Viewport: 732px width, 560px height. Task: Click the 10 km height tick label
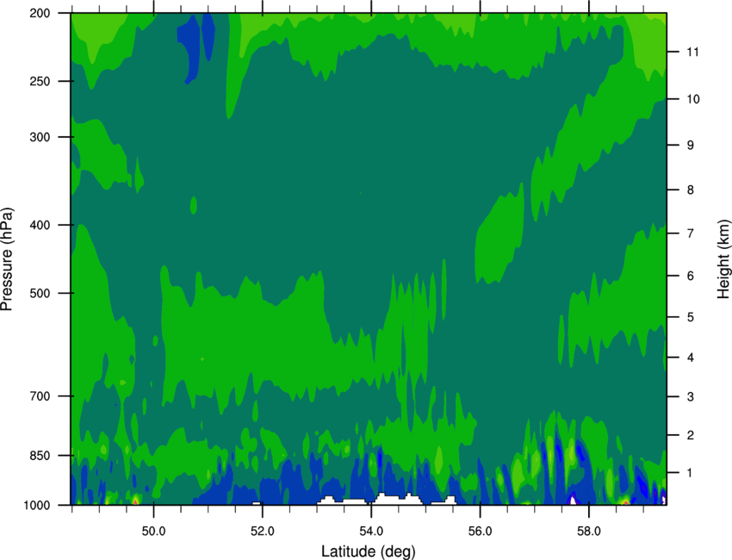[692, 99]
